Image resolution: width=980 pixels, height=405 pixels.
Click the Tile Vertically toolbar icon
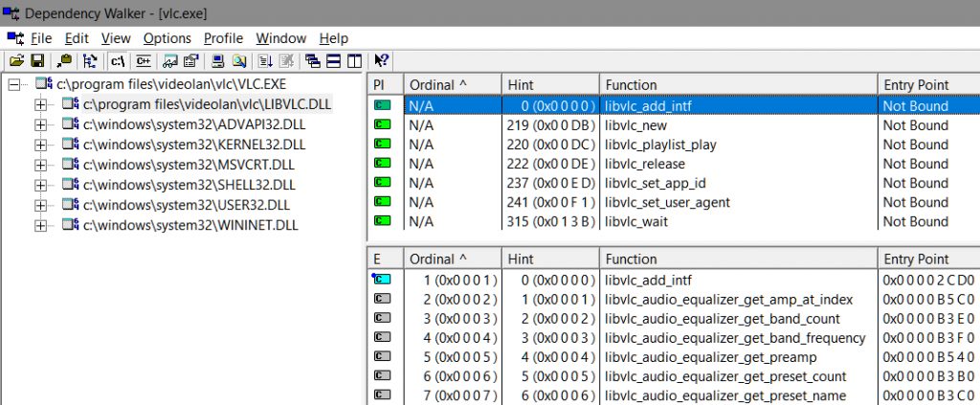click(354, 60)
